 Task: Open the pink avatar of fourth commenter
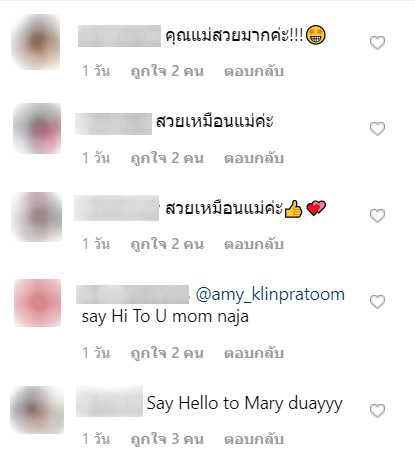tap(38, 303)
